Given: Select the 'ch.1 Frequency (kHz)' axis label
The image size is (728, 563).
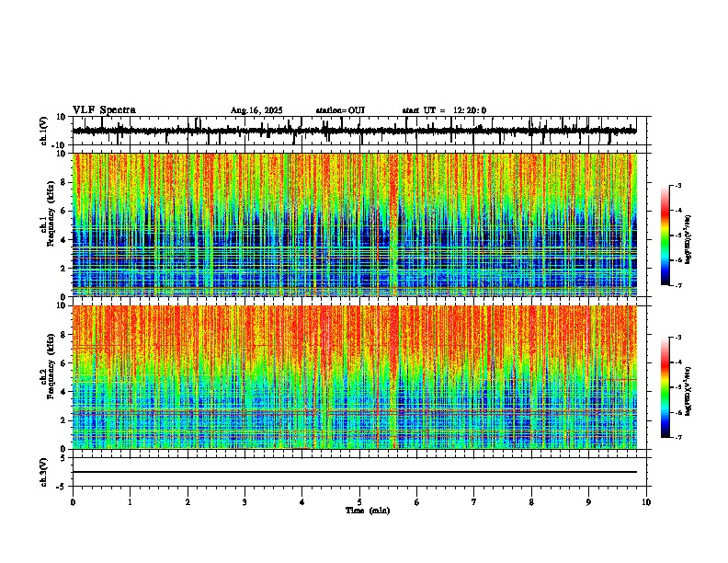Looking at the screenshot, I should (x=48, y=214).
